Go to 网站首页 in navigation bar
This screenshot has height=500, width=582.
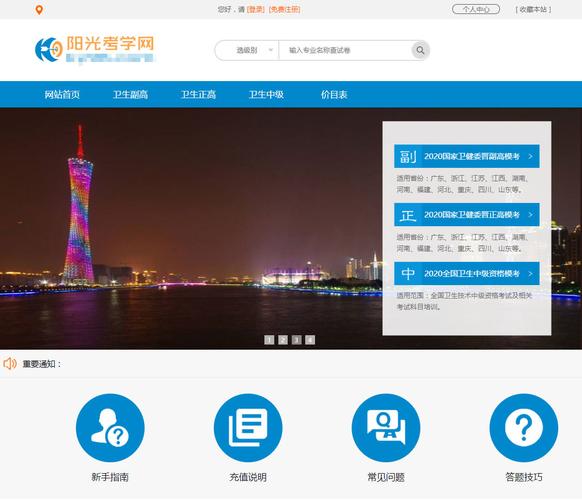pyautogui.click(x=62, y=95)
